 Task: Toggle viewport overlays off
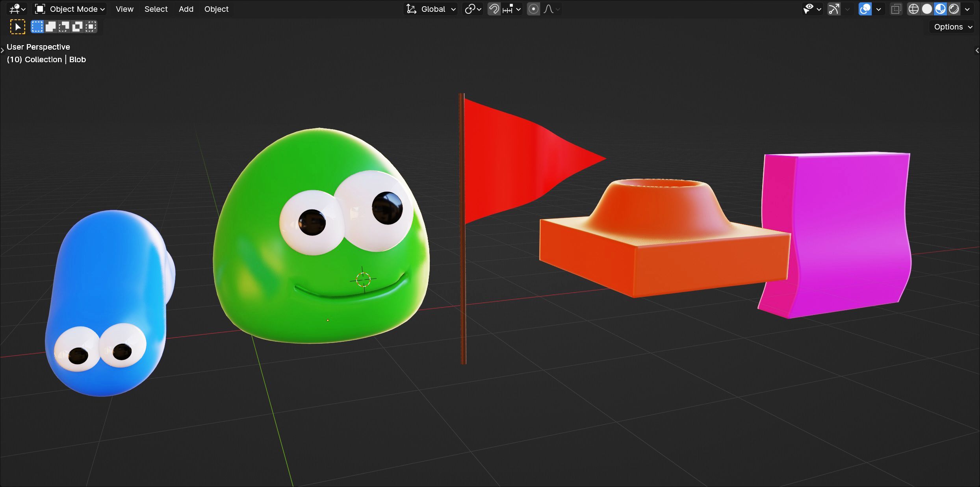coord(865,9)
